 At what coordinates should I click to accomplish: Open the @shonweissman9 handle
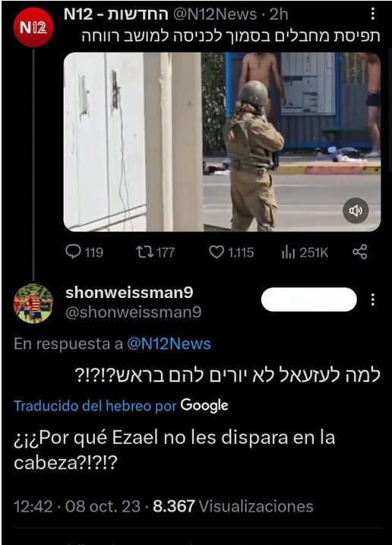[x=134, y=312]
